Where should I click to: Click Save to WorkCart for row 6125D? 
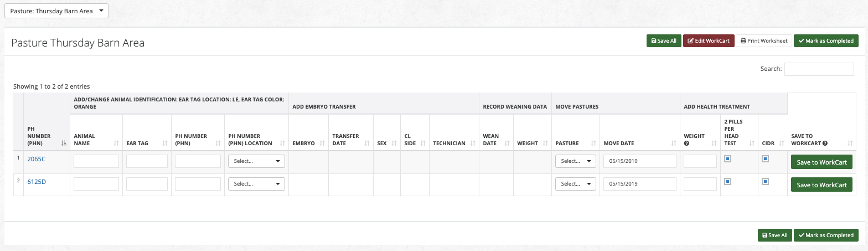coord(821,185)
